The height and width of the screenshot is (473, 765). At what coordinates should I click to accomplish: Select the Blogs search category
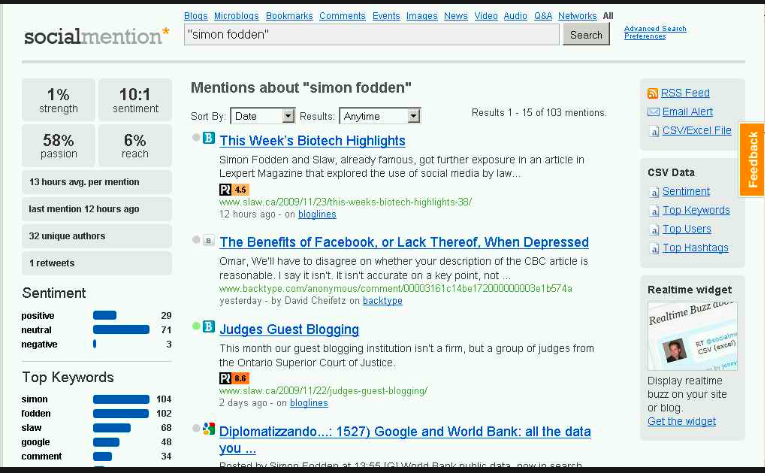tap(196, 16)
